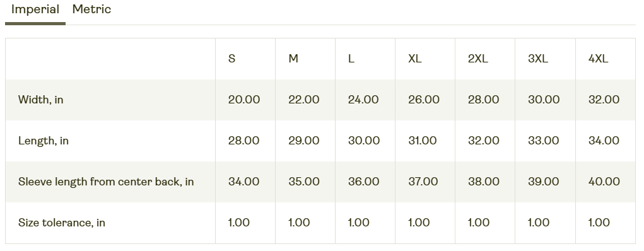Click the Width, in row label
Viewport: 644px width, 251px height.
coord(40,100)
